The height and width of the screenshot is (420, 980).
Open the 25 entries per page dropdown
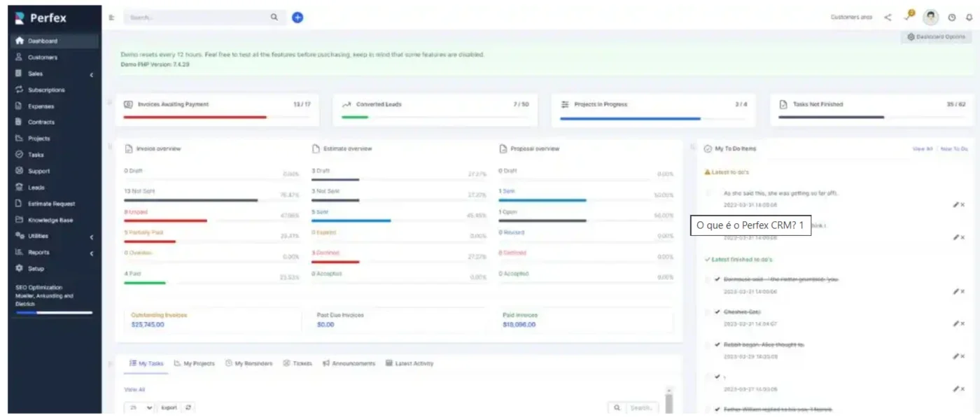click(141, 407)
